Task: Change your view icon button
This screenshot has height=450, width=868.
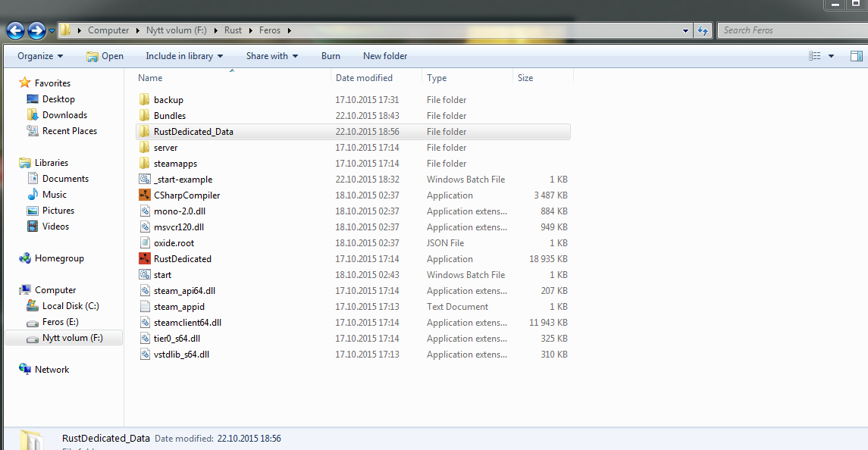Action: pos(815,56)
